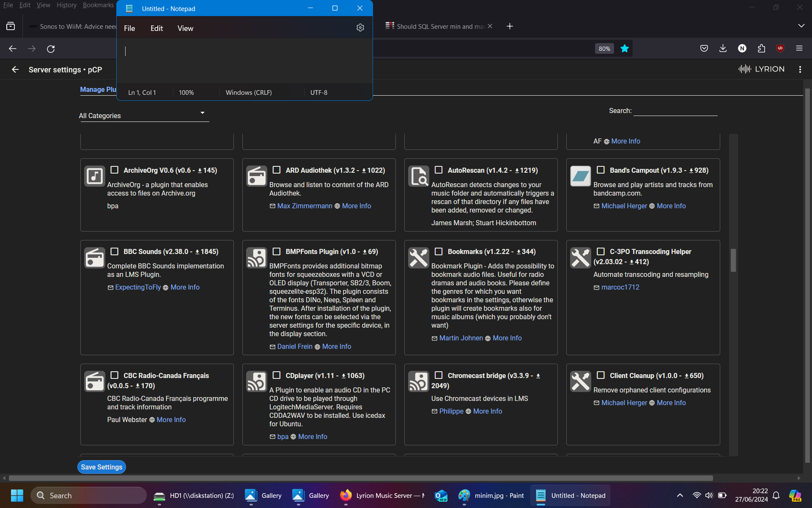Click the BBC Sounds radio icon

tap(95, 257)
